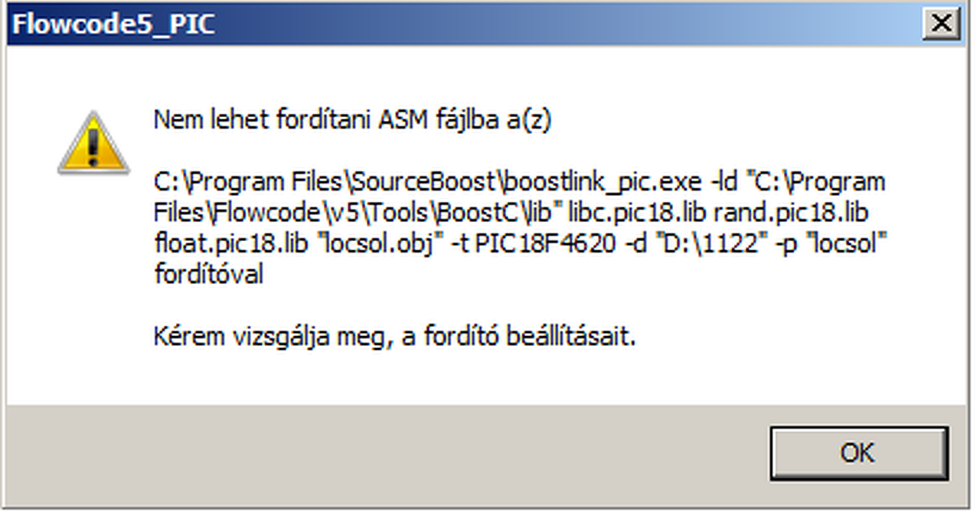Click the boostlink_pic.exe text in the path
Image resolution: width=980 pixels, height=512 pixels.
pos(604,182)
